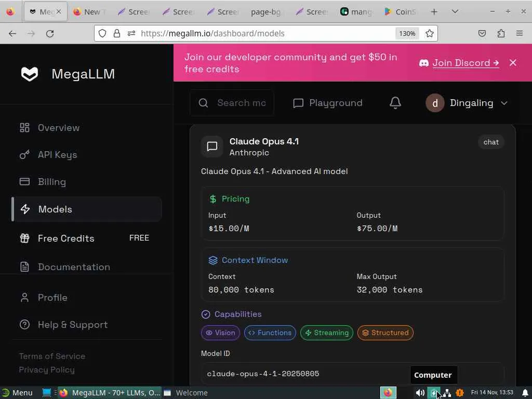This screenshot has height=399, width=532.
Task: Click the Functions capability badge
Action: coord(270,333)
